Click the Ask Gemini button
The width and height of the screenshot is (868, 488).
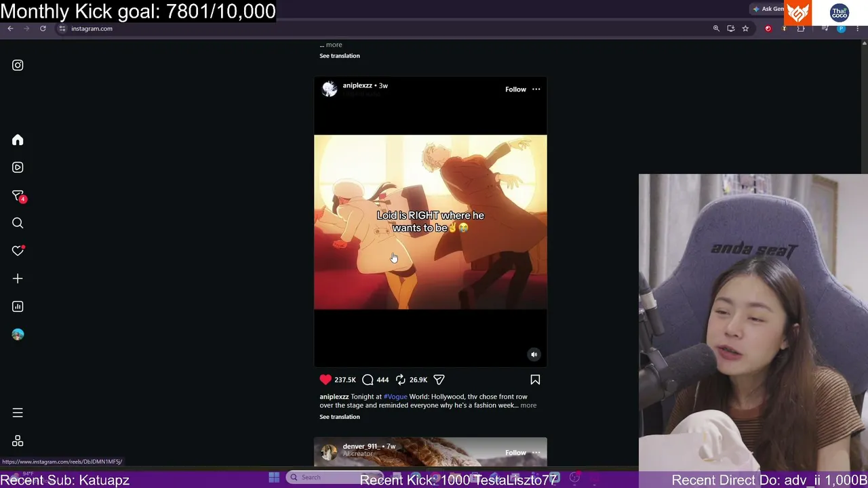tap(768, 9)
